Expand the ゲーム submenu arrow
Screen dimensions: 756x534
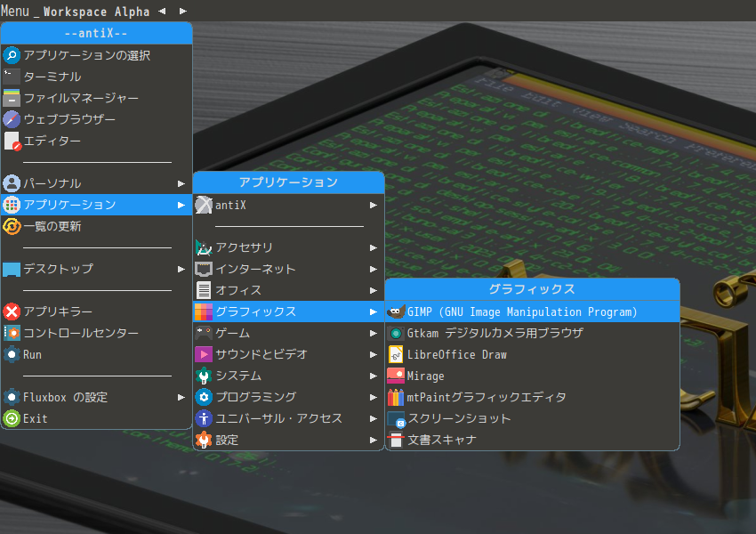click(x=374, y=334)
